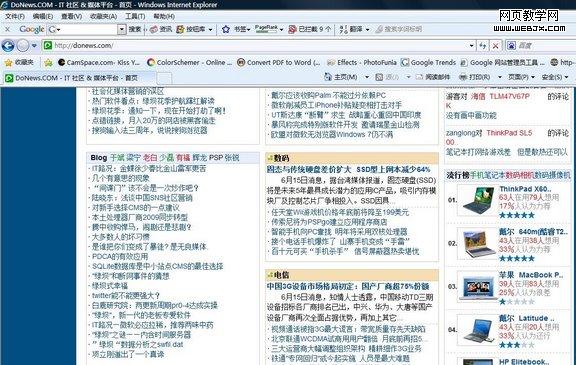Expand the Print button dropdown arrow
Viewport: 576px width, 365px height.
500,77
